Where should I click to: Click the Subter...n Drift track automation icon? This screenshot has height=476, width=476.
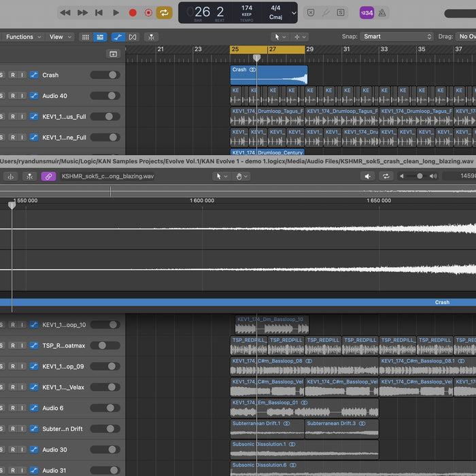34,429
